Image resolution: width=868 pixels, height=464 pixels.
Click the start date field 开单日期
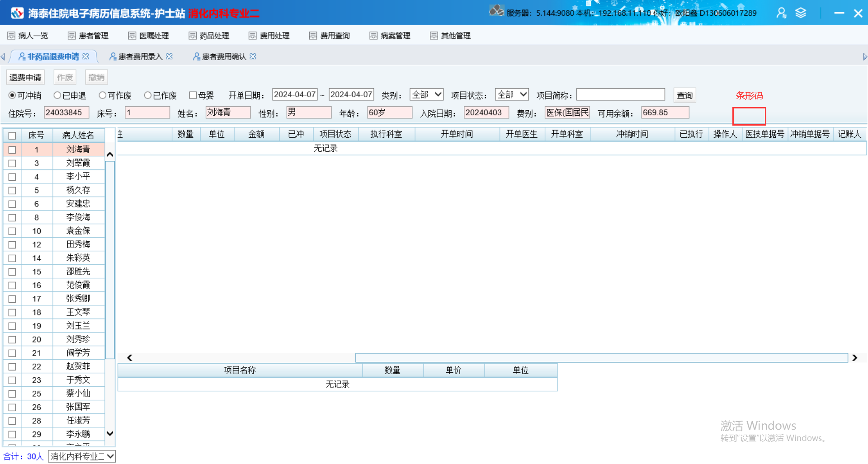295,94
